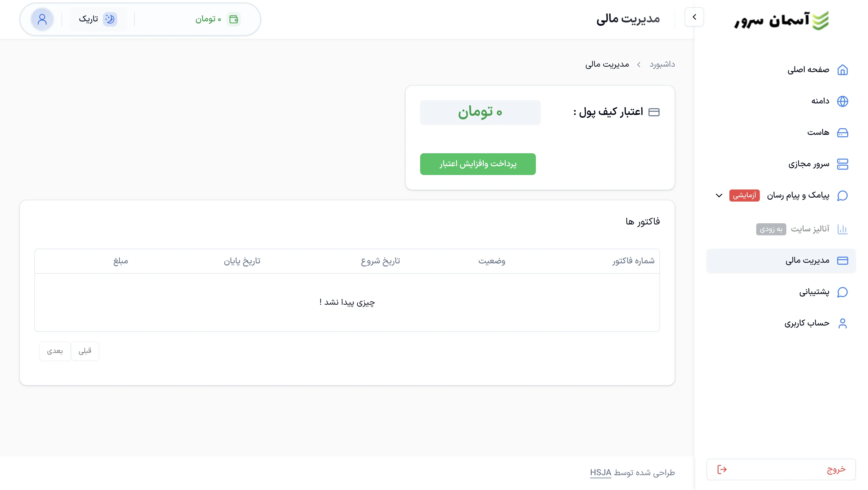This screenshot has width=868, height=490.
Task: Expand پیامک و پیام رسان submenu chevron
Action: click(x=719, y=196)
